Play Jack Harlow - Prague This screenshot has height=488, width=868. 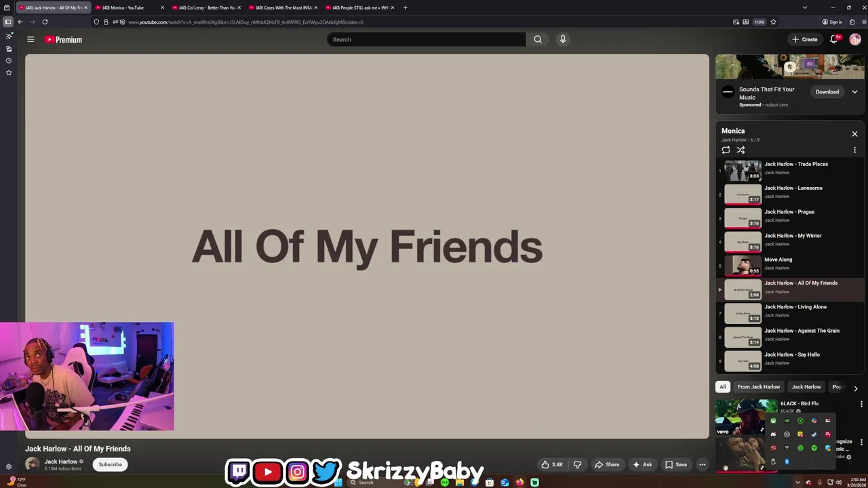point(790,218)
